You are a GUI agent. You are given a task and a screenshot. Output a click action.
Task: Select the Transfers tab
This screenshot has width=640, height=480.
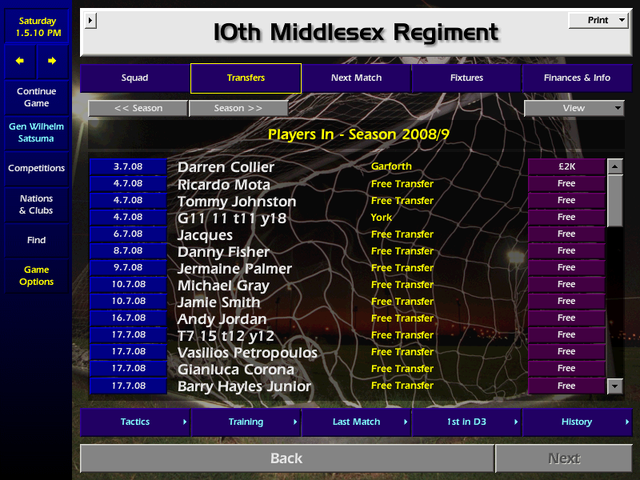click(246, 78)
